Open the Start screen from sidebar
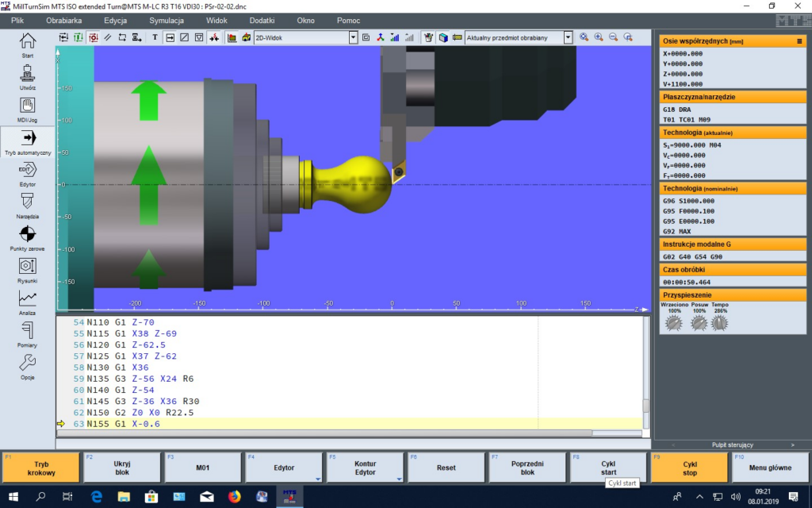Viewport: 812px width, 508px height. click(x=28, y=45)
